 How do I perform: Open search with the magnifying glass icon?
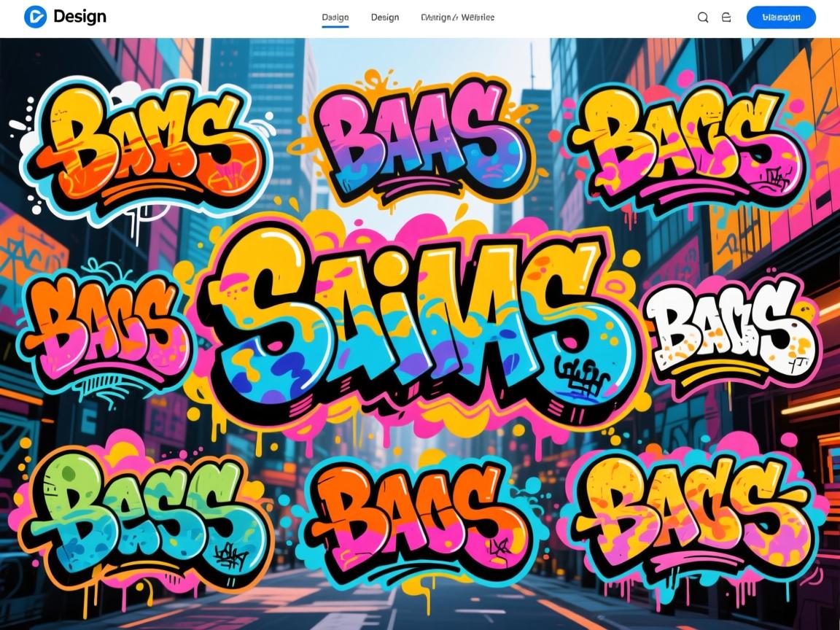click(703, 17)
